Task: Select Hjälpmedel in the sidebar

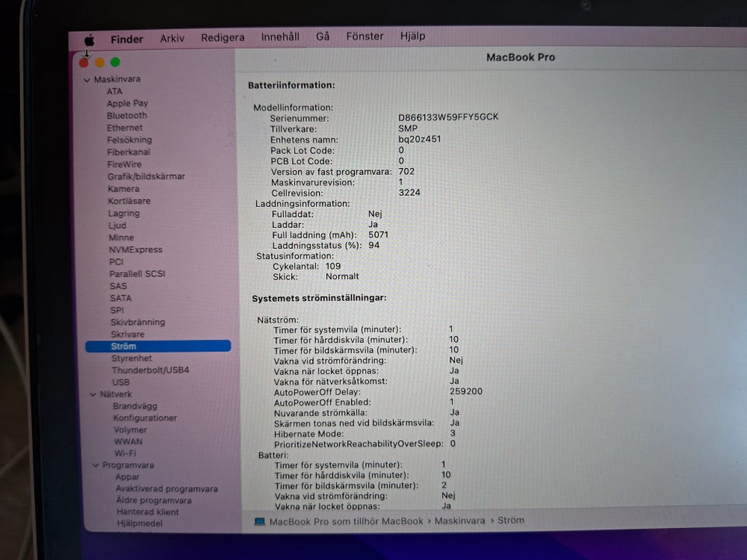Action: click(x=139, y=523)
